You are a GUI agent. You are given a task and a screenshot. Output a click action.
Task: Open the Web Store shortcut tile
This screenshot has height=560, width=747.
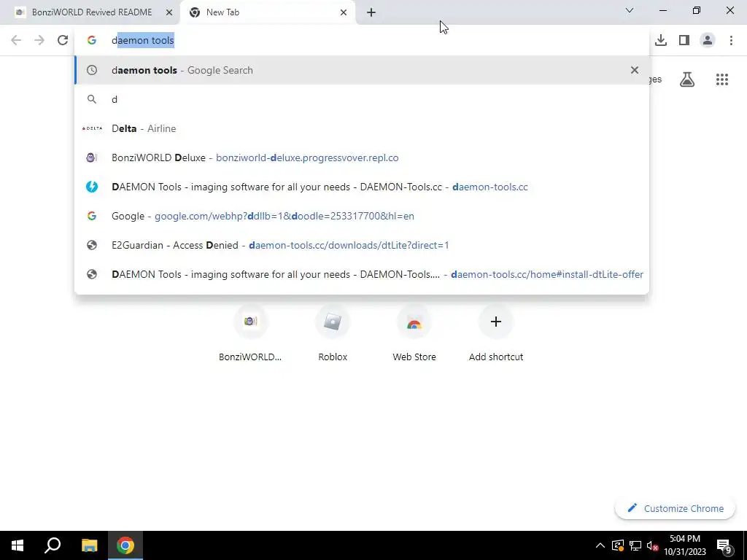tap(414, 333)
